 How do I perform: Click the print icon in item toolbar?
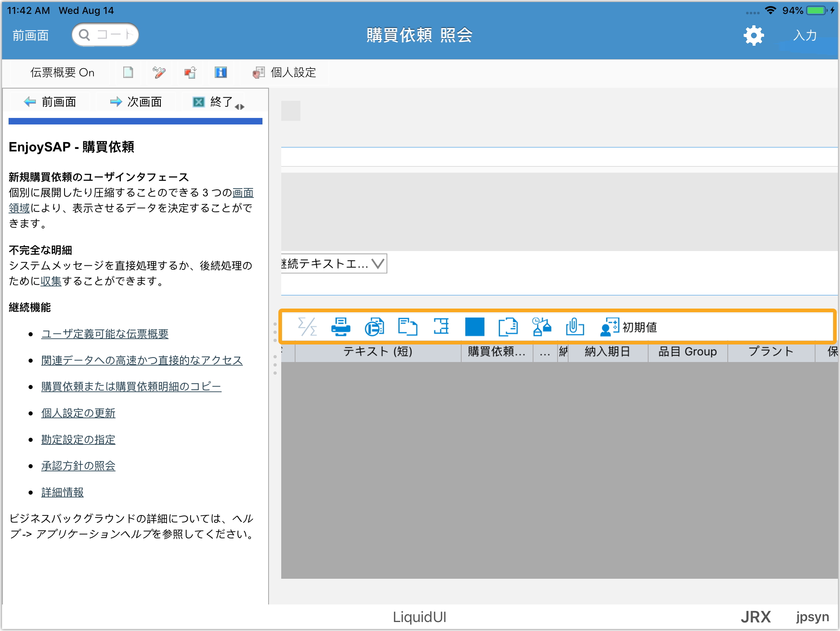point(340,327)
